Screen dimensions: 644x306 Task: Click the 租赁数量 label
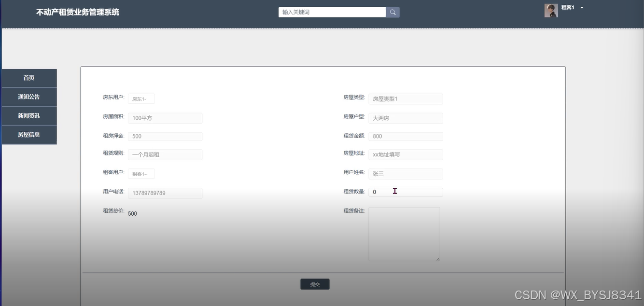coord(354,192)
